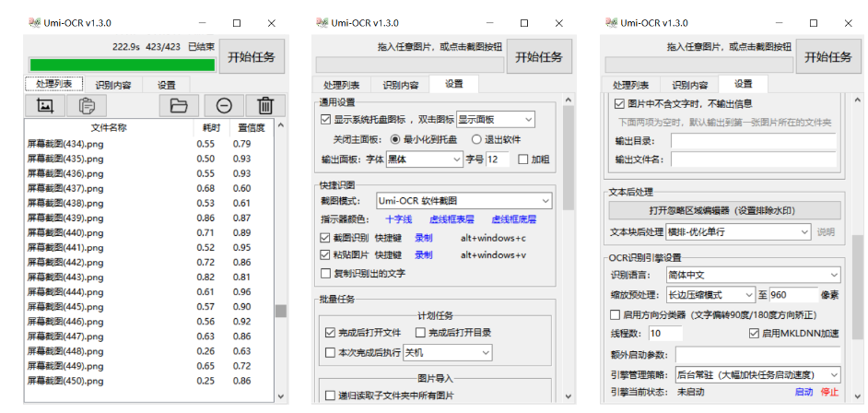Open the 关机 action dropdown
The width and height of the screenshot is (868, 413).
(x=447, y=352)
